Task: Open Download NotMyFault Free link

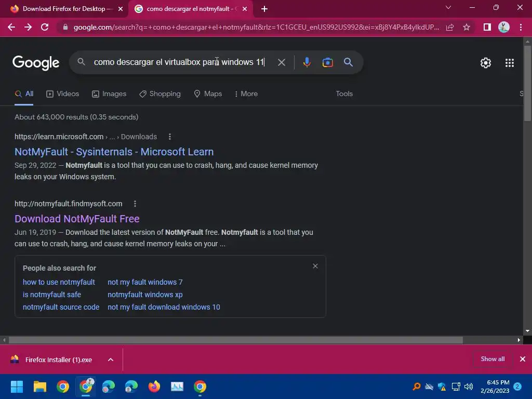Action: coord(77,219)
